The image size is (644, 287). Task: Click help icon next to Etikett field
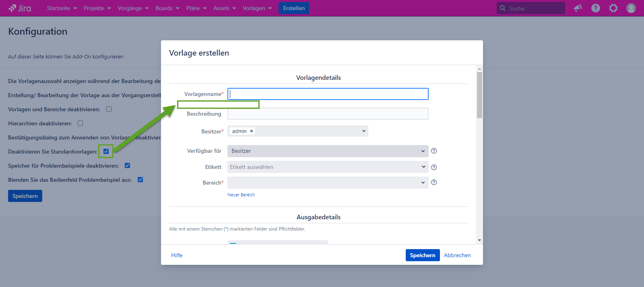point(434,167)
